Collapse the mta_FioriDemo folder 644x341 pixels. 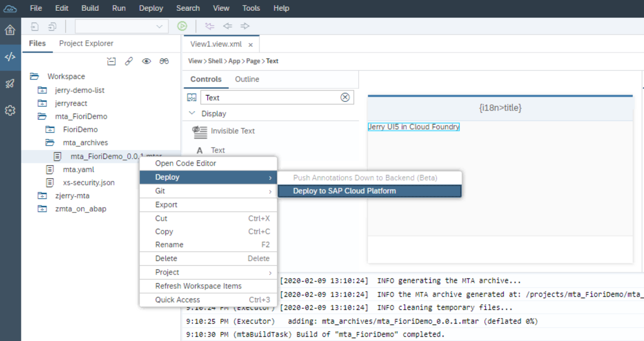42,116
